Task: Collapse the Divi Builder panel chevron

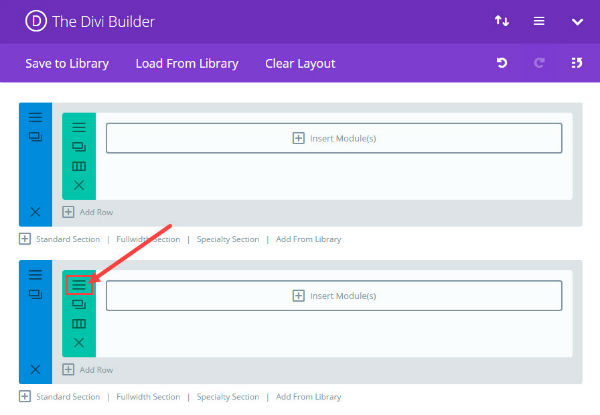Action: (x=577, y=22)
